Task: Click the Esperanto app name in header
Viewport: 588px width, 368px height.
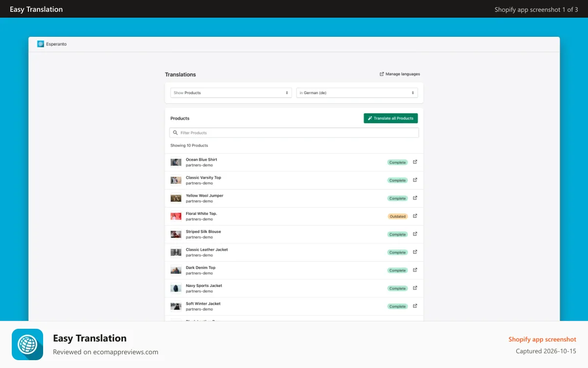Action: coord(56,44)
